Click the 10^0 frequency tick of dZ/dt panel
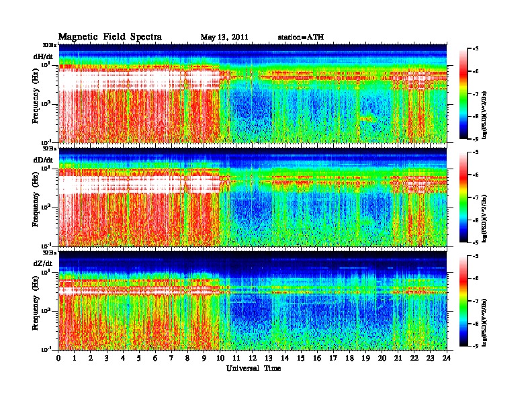 (x=46, y=311)
